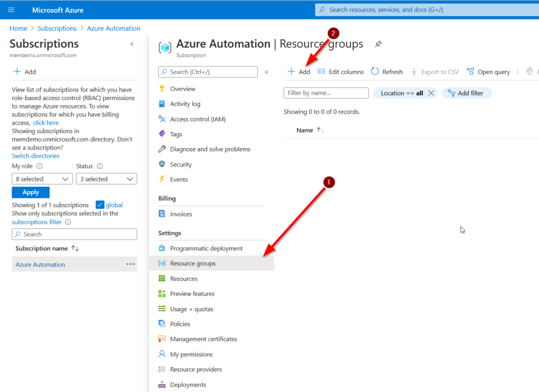539x392 pixels.
Task: Go to Subscriptions breadcrumb
Action: tap(57, 28)
